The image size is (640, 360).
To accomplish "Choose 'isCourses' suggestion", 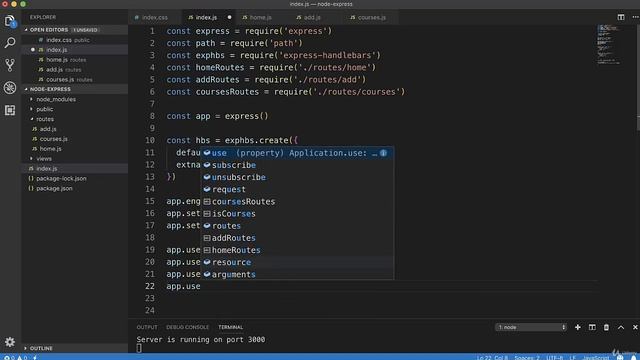I will pos(297,214).
